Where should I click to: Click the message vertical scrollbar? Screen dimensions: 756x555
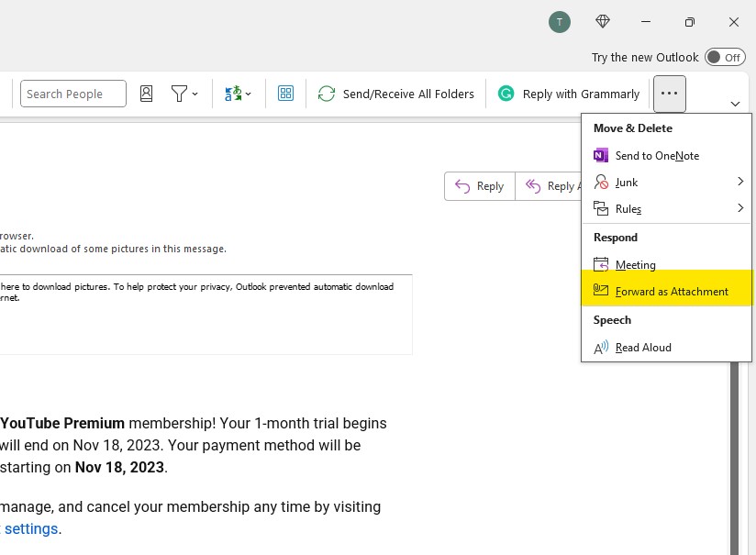734,458
